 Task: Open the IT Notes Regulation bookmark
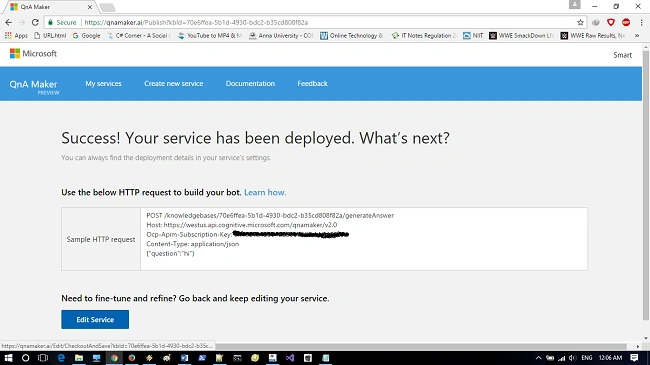point(423,36)
